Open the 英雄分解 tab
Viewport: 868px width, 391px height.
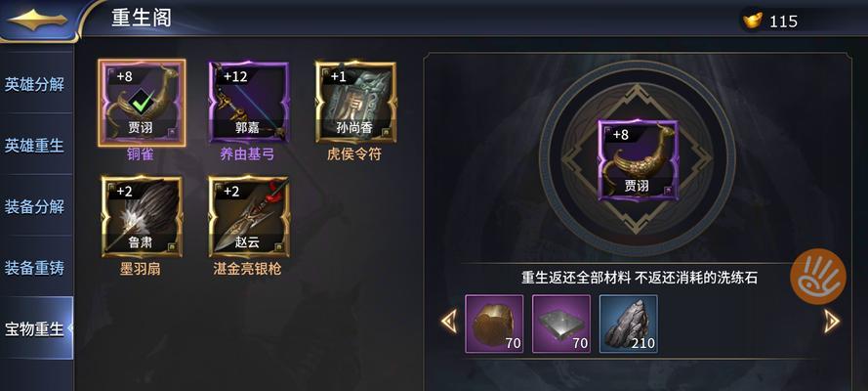coord(35,85)
